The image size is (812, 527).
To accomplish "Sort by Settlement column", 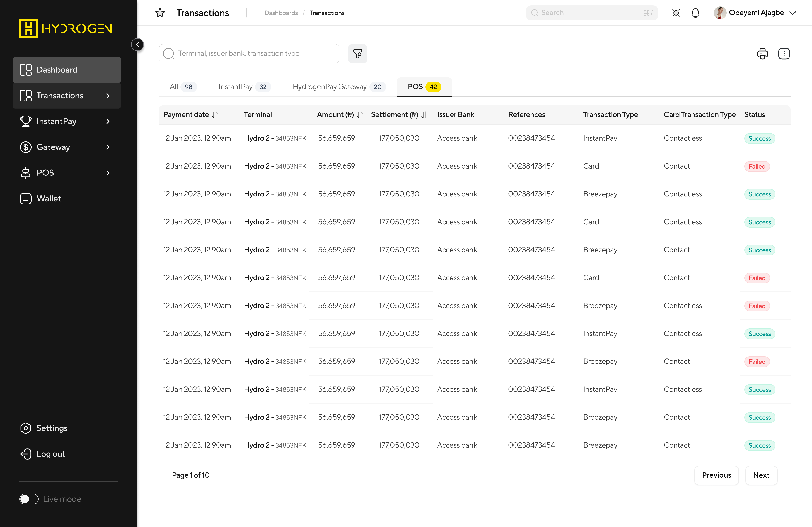I will tap(424, 115).
